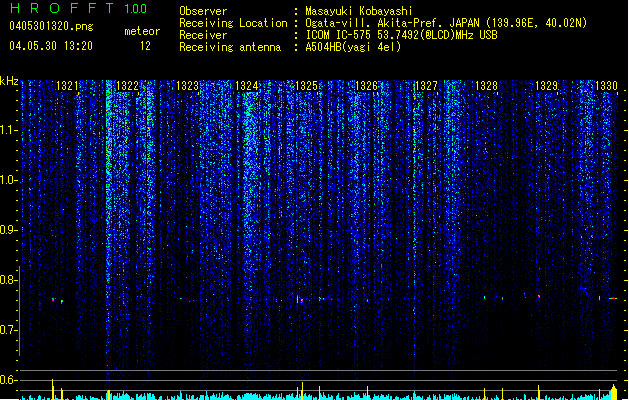Click the ICOM IC-575 receiver text
629x400 pixels.
click(x=401, y=35)
